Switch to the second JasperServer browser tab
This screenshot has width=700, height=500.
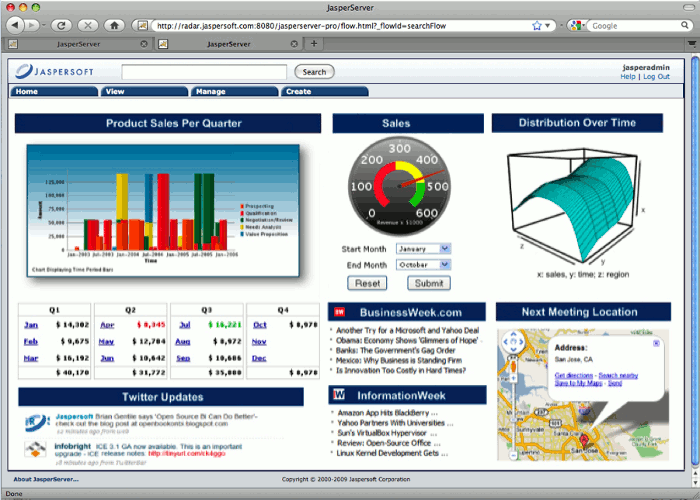229,44
